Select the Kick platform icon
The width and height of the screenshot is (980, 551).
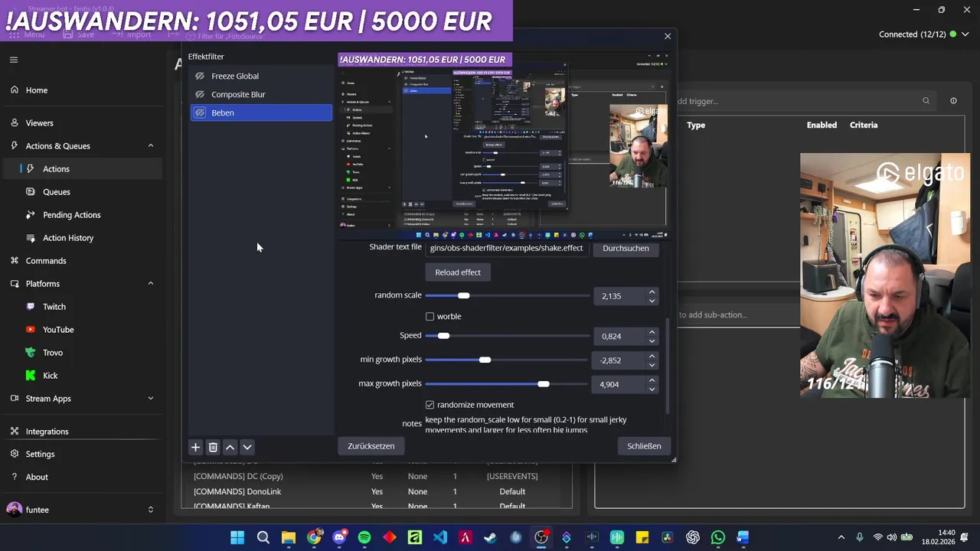(30, 375)
